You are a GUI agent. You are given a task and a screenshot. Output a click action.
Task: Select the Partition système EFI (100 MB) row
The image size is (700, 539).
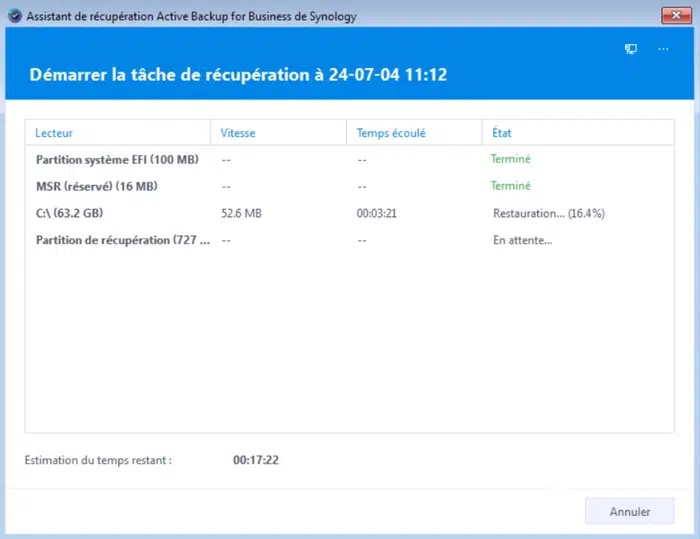click(350, 159)
